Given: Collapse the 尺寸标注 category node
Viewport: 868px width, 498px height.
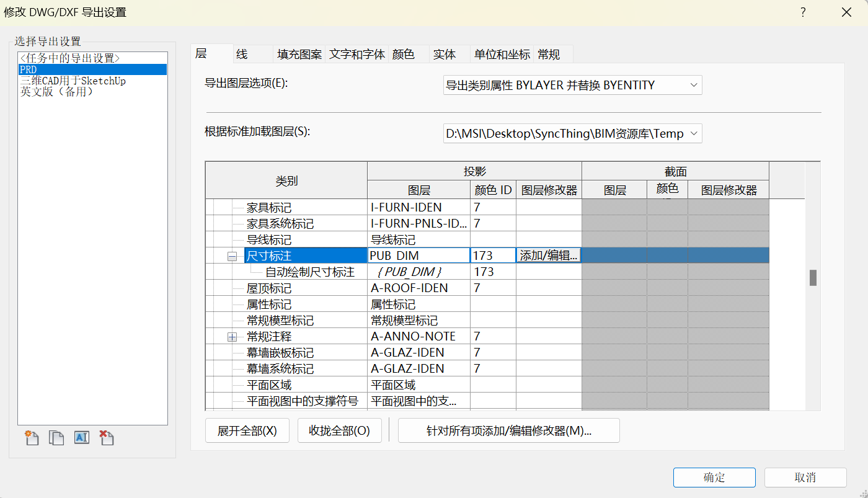Looking at the screenshot, I should click(232, 255).
